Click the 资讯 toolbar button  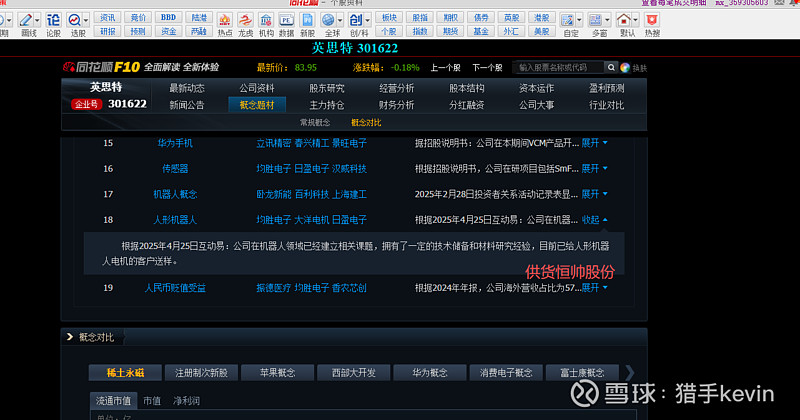(x=108, y=17)
